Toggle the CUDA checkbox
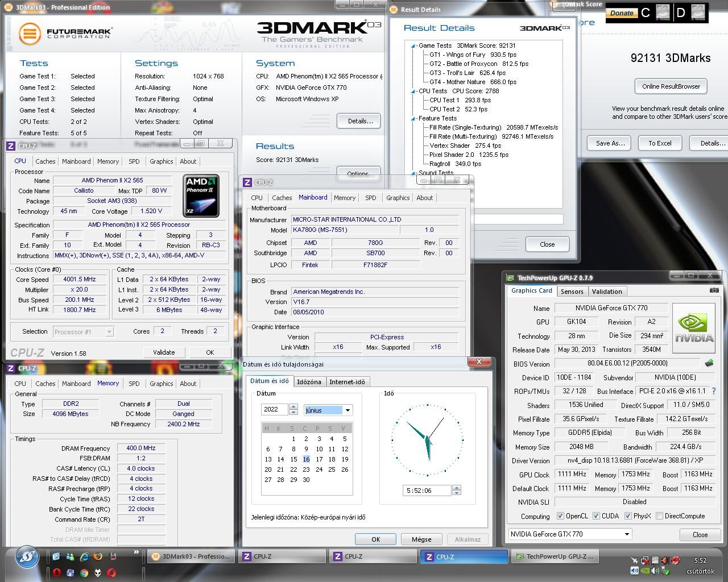The image size is (728, 582). 596,516
